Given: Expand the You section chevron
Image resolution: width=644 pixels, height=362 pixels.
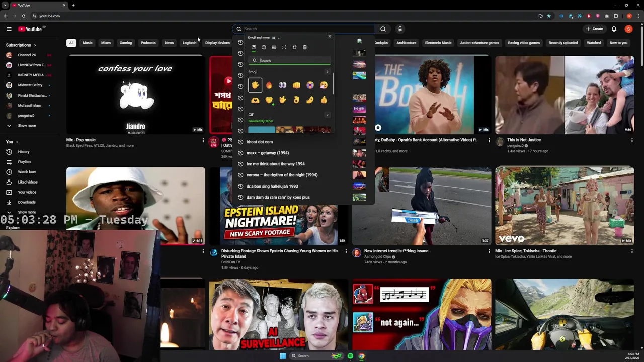Looking at the screenshot, I should (x=17, y=142).
